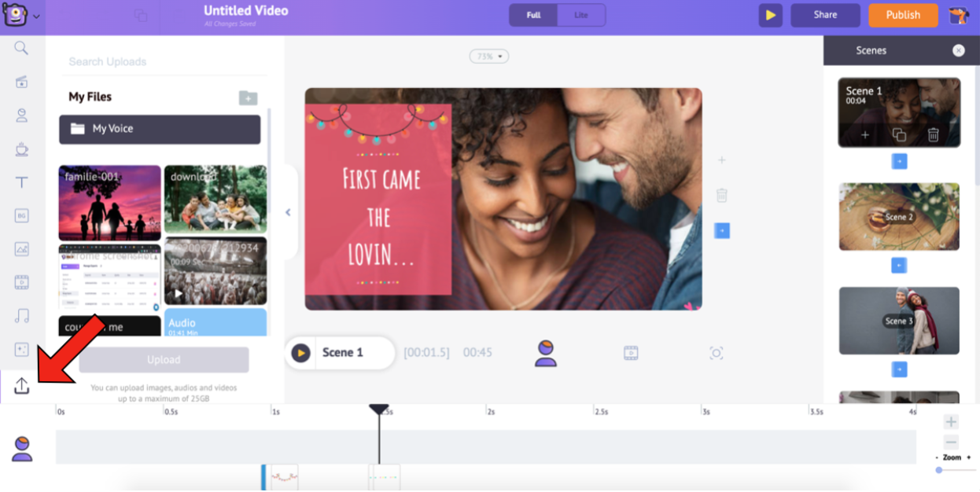Screen dimensions: 980x492
Task: Switch to Lite mode
Action: (x=581, y=15)
